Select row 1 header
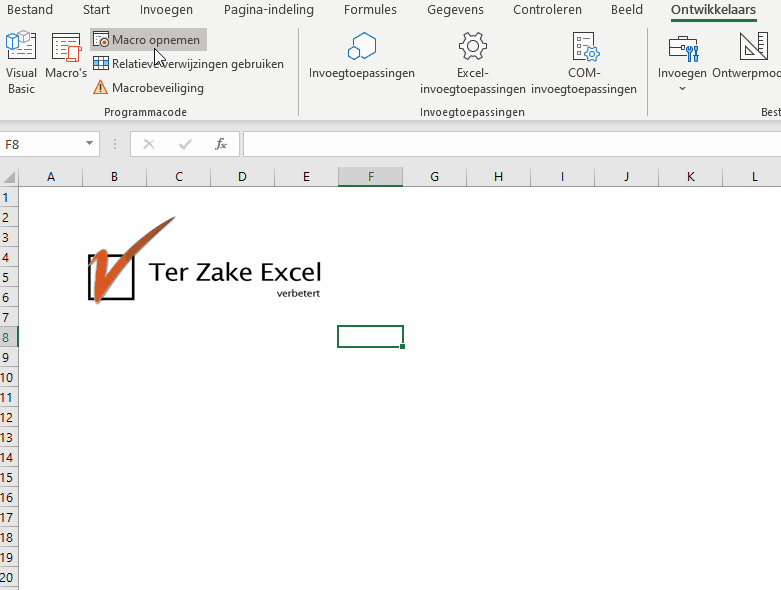 point(9,197)
